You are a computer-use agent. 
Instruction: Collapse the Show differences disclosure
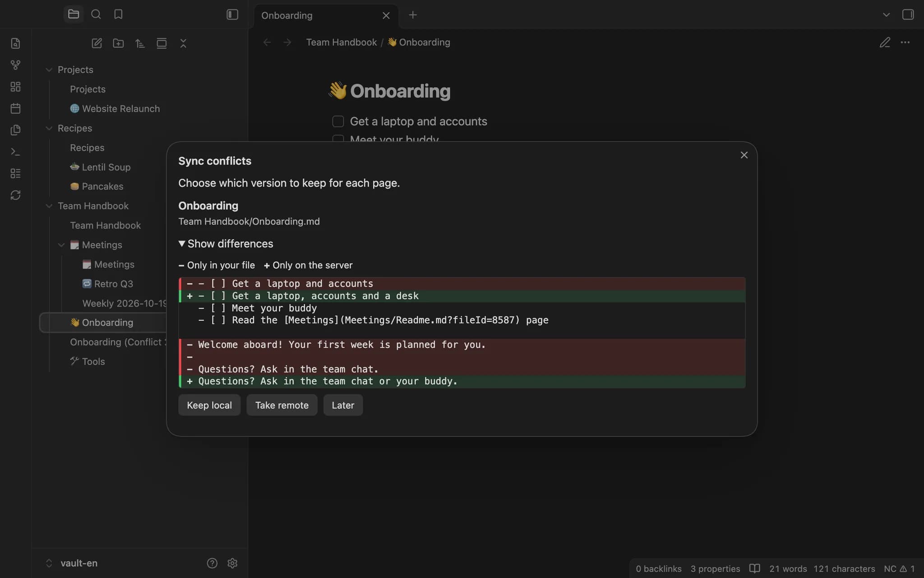coord(226,244)
